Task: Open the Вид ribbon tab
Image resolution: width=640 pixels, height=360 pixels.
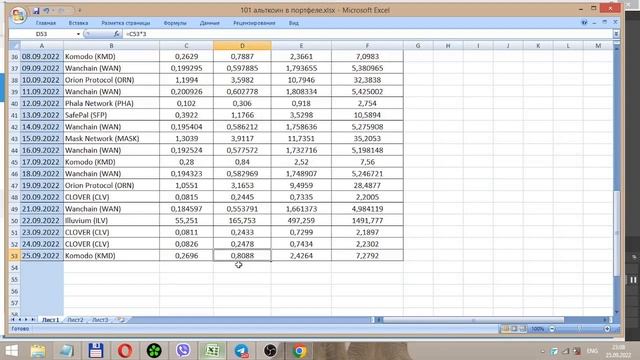Action: pos(294,23)
